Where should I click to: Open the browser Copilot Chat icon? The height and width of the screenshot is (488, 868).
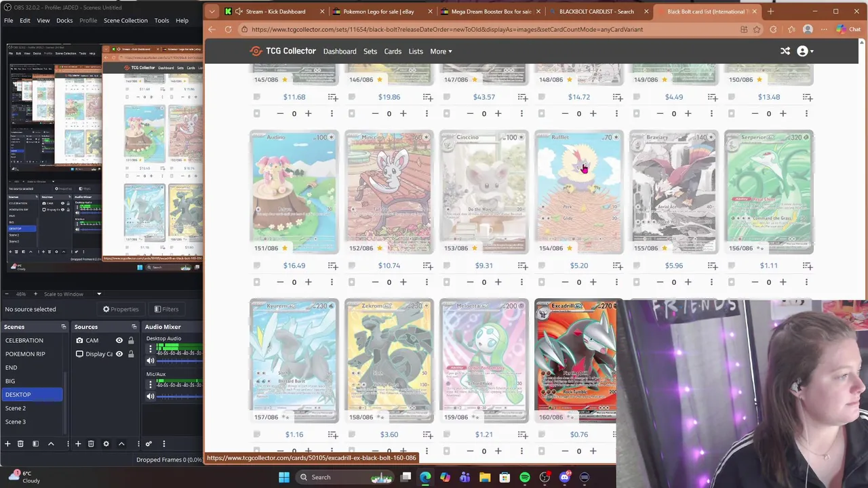tap(848, 29)
